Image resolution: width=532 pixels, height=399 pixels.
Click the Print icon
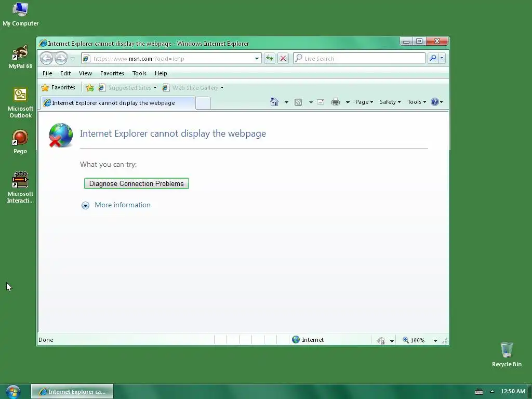(336, 102)
